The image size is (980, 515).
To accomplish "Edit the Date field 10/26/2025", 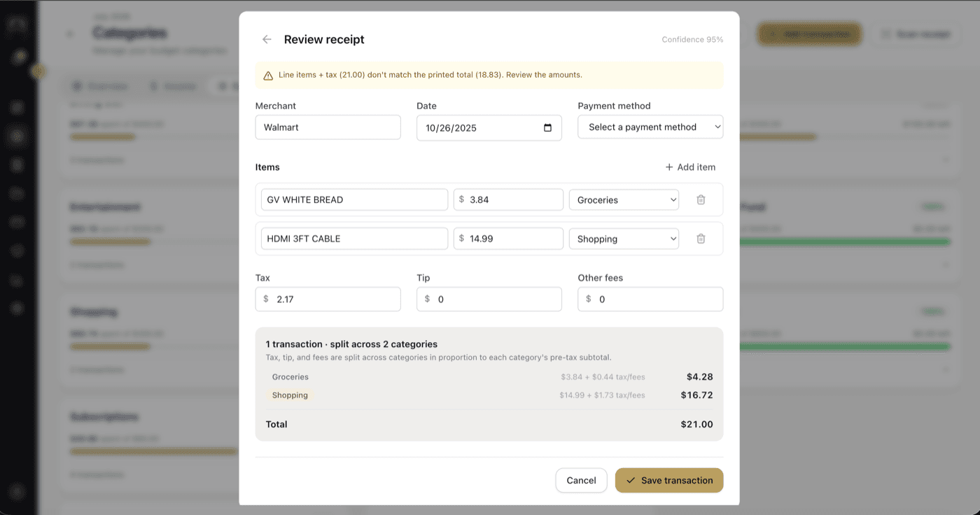I will 489,128.
